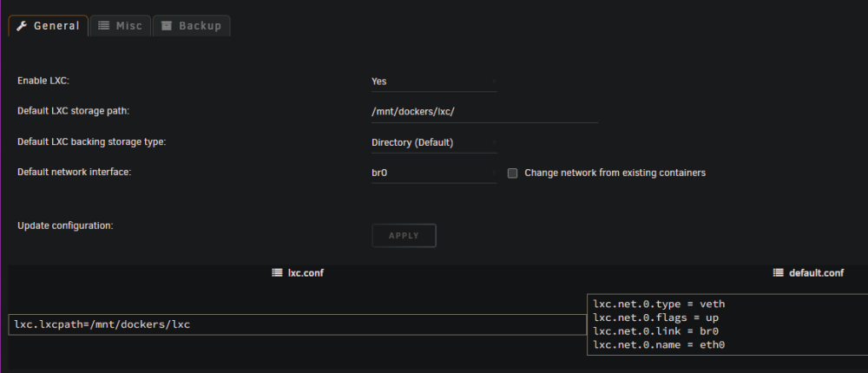Click the 'Update configuration:' label
This screenshot has width=868, height=373.
click(65, 226)
